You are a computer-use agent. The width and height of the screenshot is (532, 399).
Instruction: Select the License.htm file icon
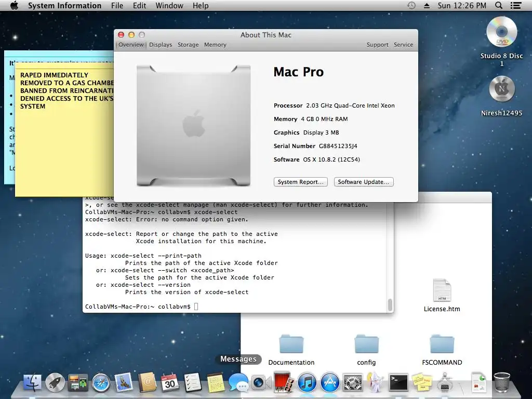click(442, 290)
